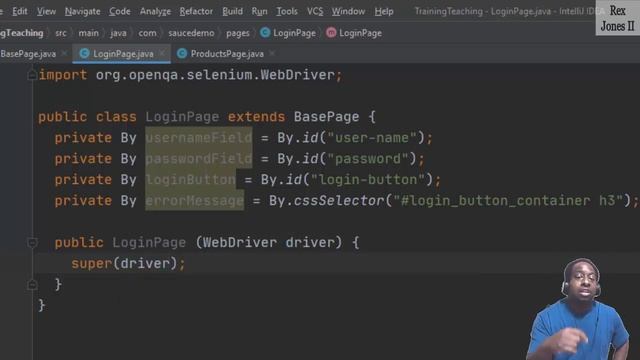Click the "login-button" string literal
Viewport: 640px width, 360px height.
(368, 180)
